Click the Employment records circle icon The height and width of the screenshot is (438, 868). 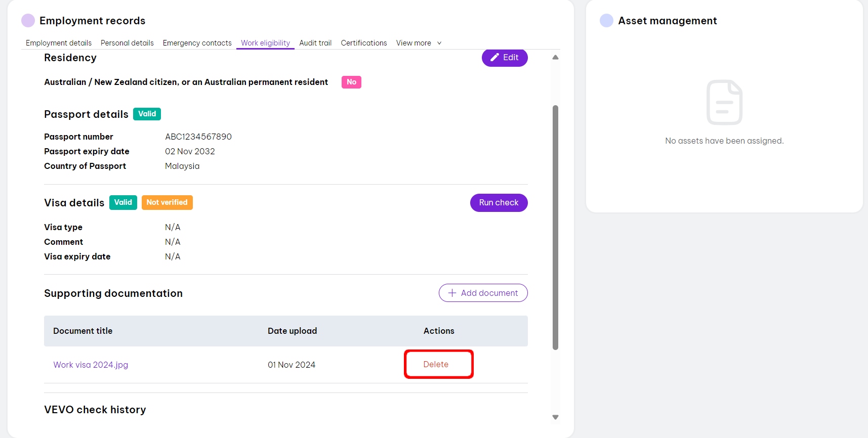point(28,21)
